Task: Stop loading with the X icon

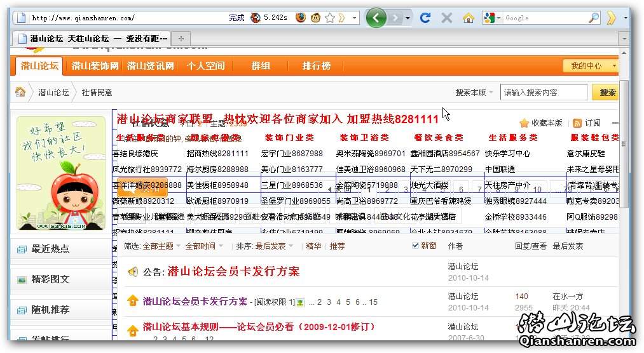Action: coord(446,18)
